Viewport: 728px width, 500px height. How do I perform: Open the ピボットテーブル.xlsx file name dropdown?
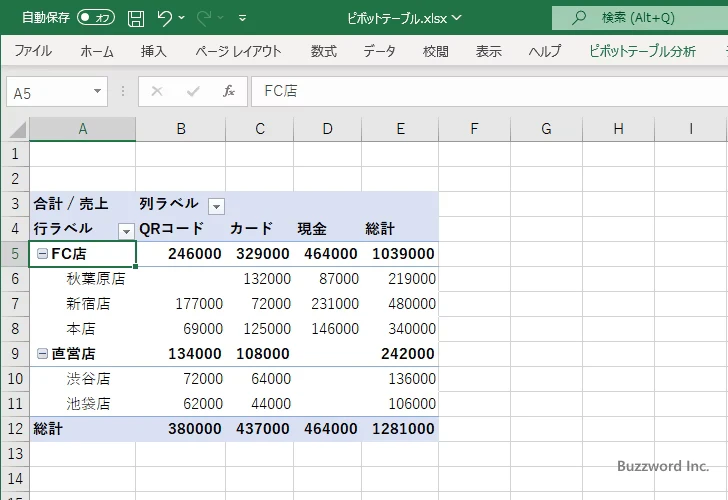457,18
